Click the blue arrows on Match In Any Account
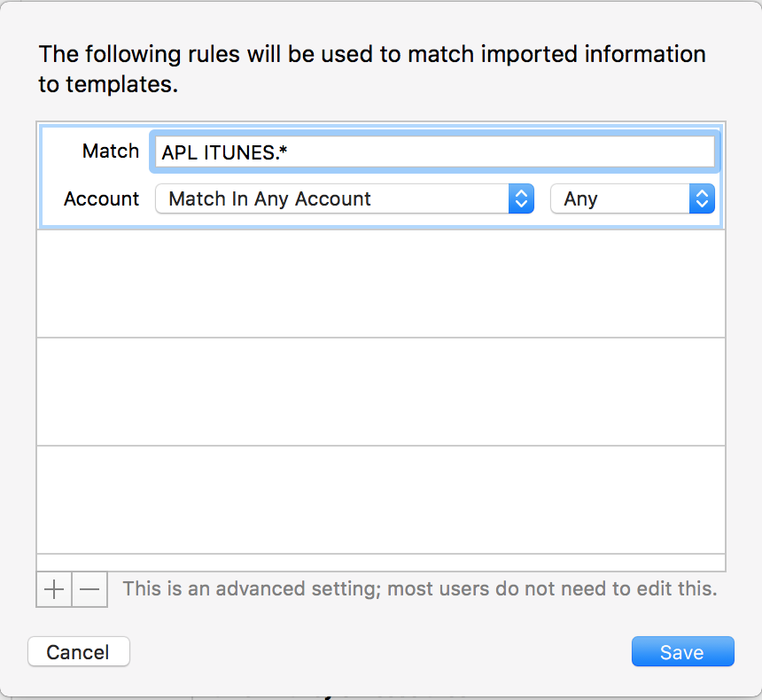Screen dimensions: 762x700 click(521, 198)
